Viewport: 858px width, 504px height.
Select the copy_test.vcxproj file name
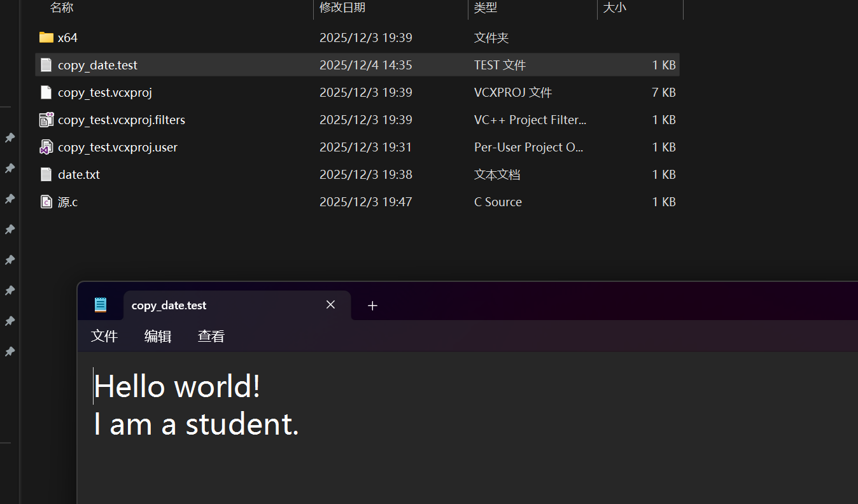point(105,92)
